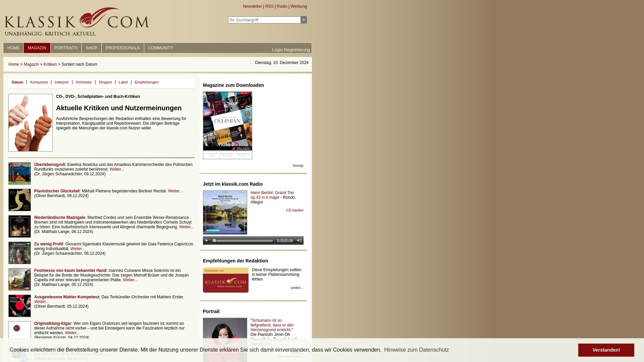Open Henri Bertini Grand Trio link
The width and height of the screenshot is (644, 362).
point(272,195)
